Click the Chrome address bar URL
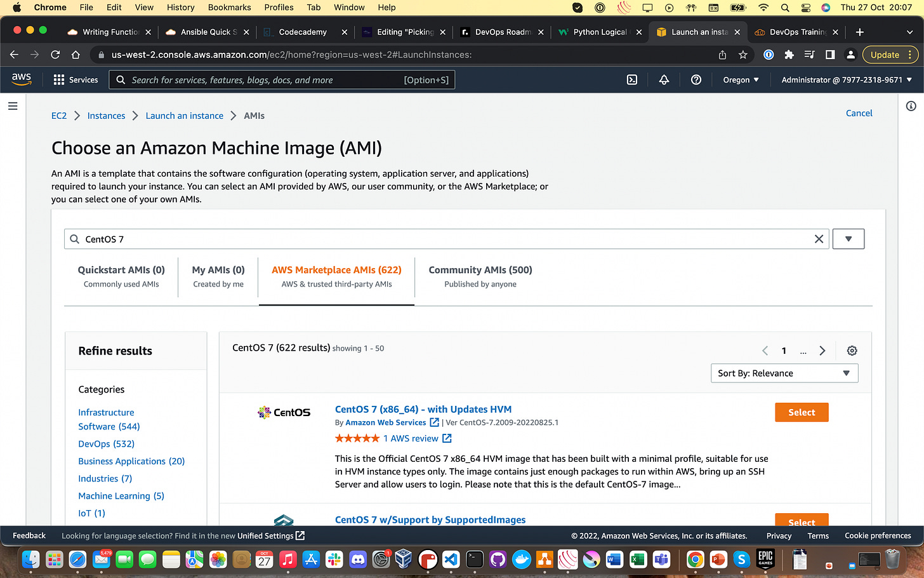The width and height of the screenshot is (924, 578). 292,55
